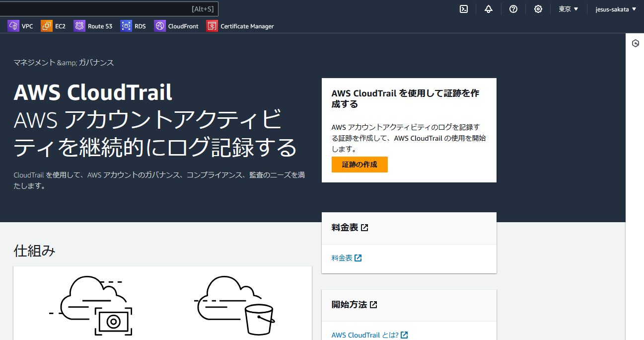Image resolution: width=644 pixels, height=340 pixels.
Task: Click the RDS service icon
Action: point(126,26)
